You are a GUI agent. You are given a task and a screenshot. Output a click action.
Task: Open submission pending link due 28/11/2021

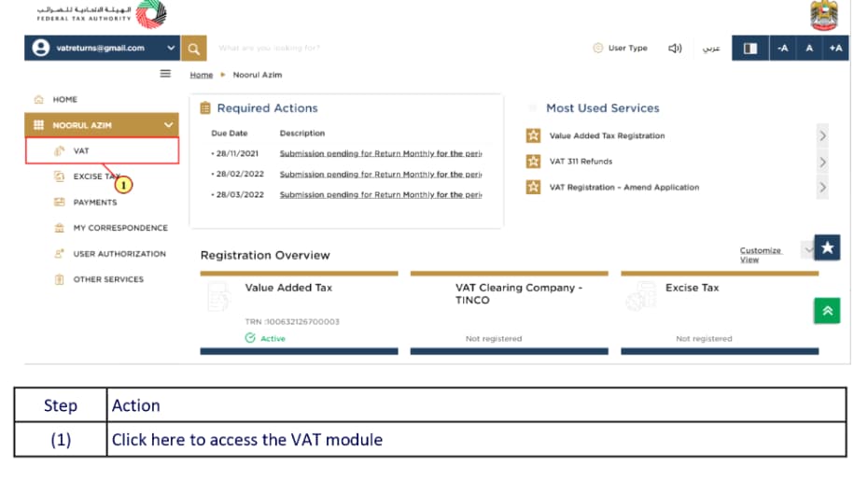pyautogui.click(x=380, y=153)
